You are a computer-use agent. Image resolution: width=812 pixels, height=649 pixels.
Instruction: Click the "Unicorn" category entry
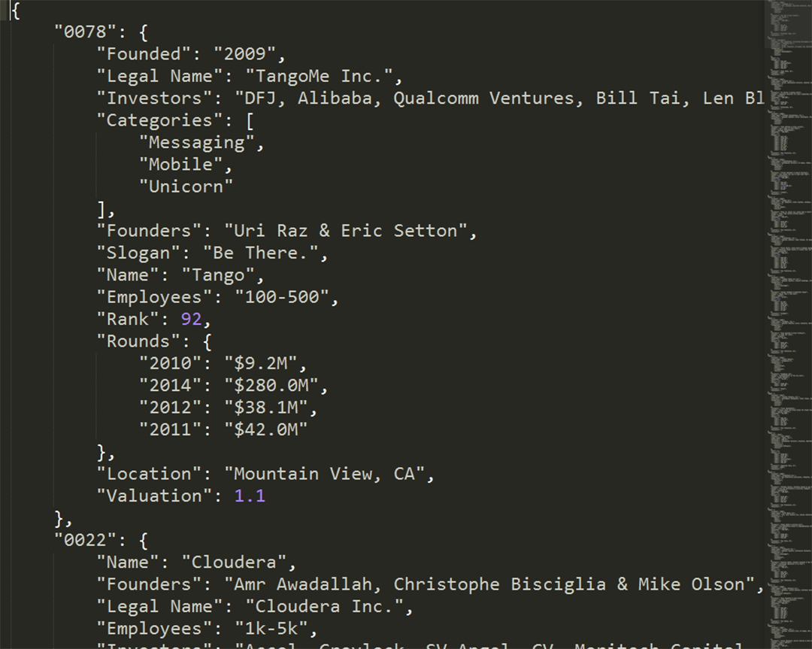pos(186,187)
